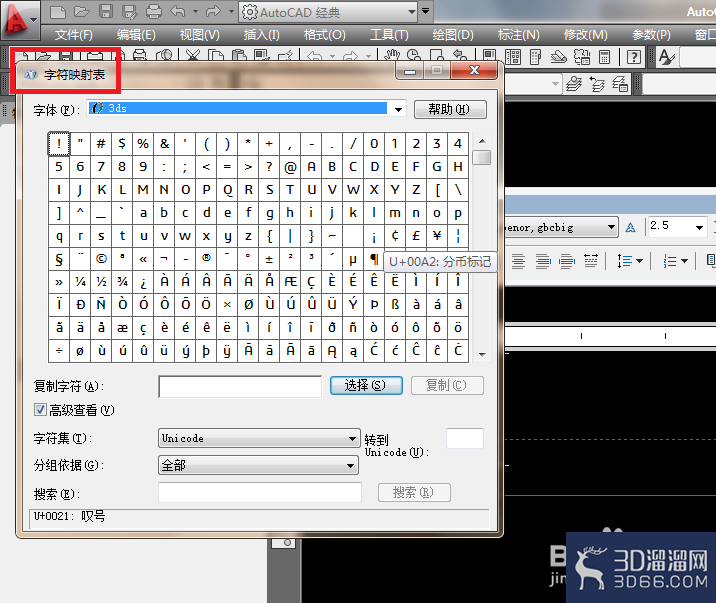Viewport: 716px width, 603px height.
Task: Open the 编辑(E) menu
Action: pos(136,35)
